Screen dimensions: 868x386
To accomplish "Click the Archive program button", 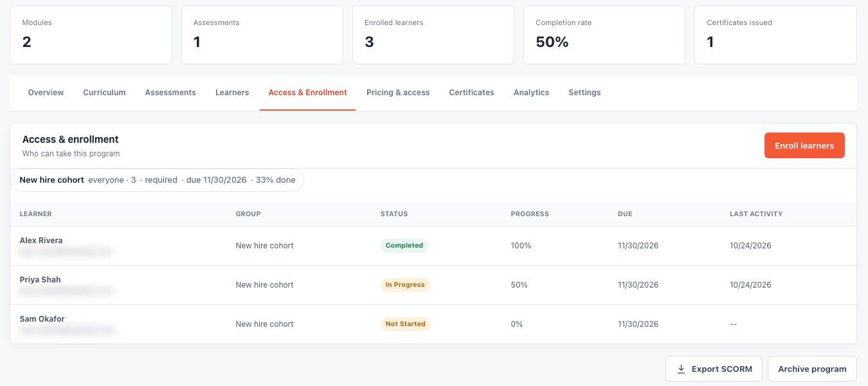I will pyautogui.click(x=812, y=369).
